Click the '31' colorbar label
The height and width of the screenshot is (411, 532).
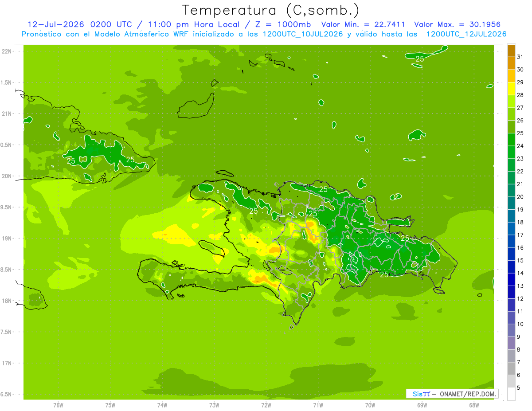click(520, 57)
